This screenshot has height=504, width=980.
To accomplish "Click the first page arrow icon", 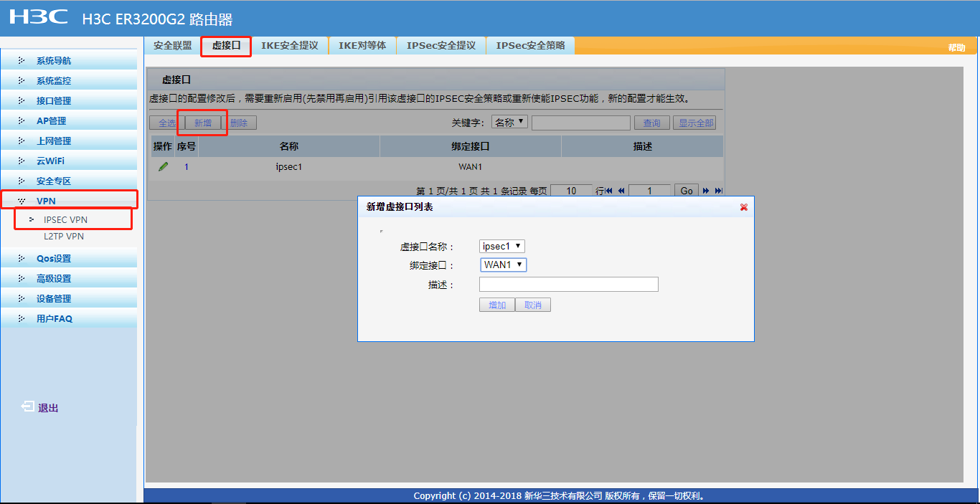I will pyautogui.click(x=608, y=190).
